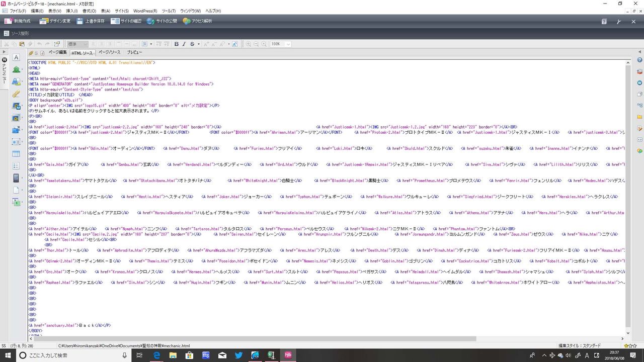The height and width of the screenshot is (362, 644).
Task: Open the サイト(S) menu
Action: coord(121,11)
